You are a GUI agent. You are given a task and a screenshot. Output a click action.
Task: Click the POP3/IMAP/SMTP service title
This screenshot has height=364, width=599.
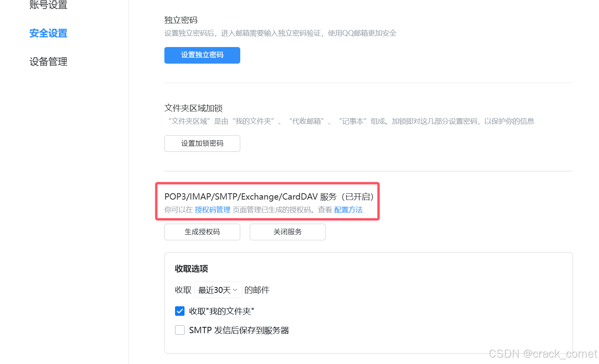pyautogui.click(x=269, y=196)
